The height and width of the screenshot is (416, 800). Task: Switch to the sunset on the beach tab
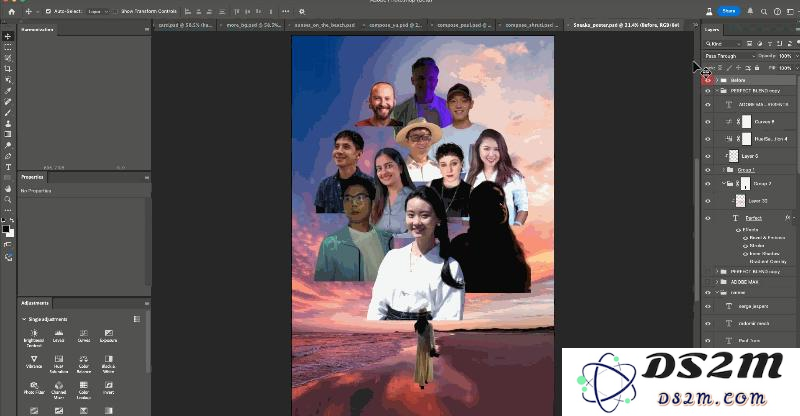(324, 25)
